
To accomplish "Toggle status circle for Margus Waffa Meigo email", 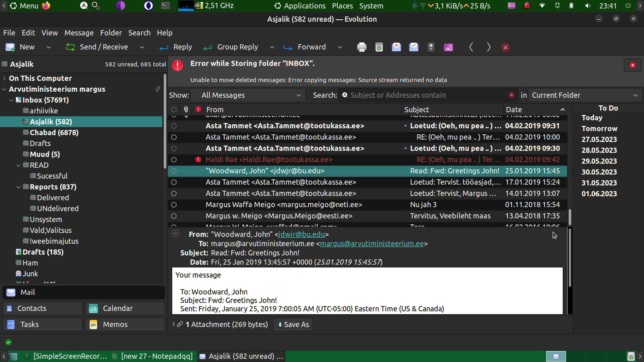I will point(174,205).
